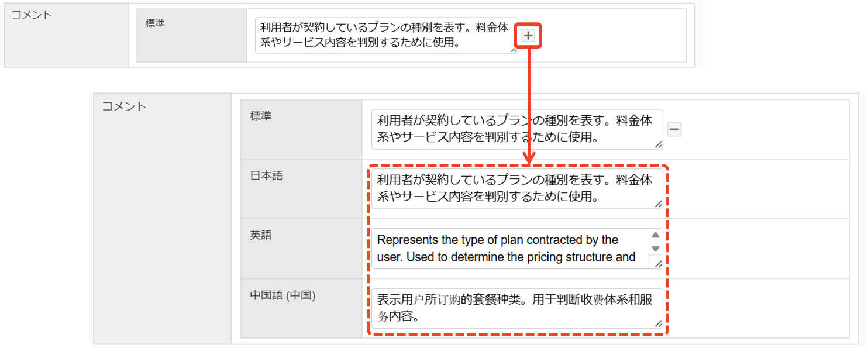Select the 中国語 (中国) row label

[x=283, y=295]
